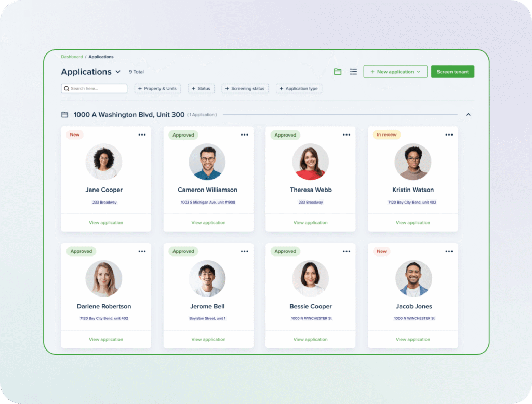This screenshot has width=532, height=404.
Task: Switch to list view icon
Action: 353,72
